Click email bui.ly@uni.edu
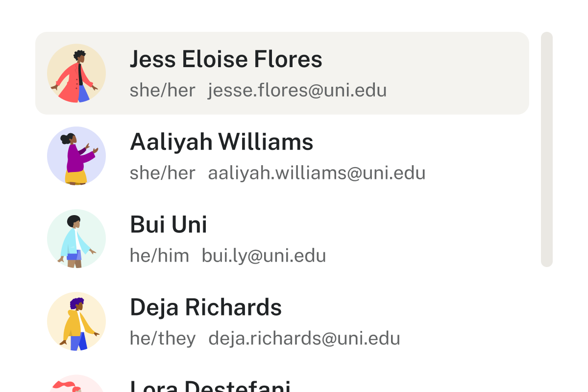 click(x=264, y=255)
